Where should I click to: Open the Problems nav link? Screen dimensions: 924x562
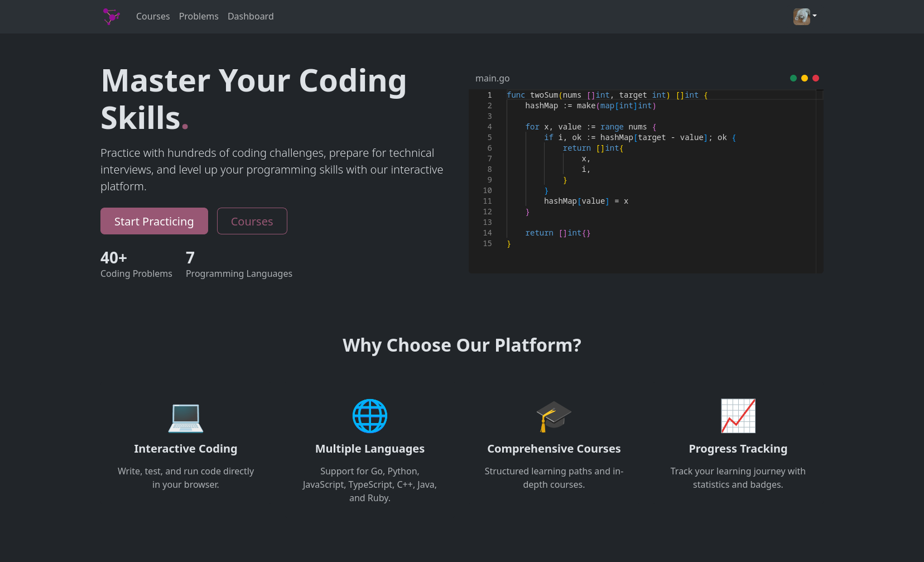[x=199, y=16]
